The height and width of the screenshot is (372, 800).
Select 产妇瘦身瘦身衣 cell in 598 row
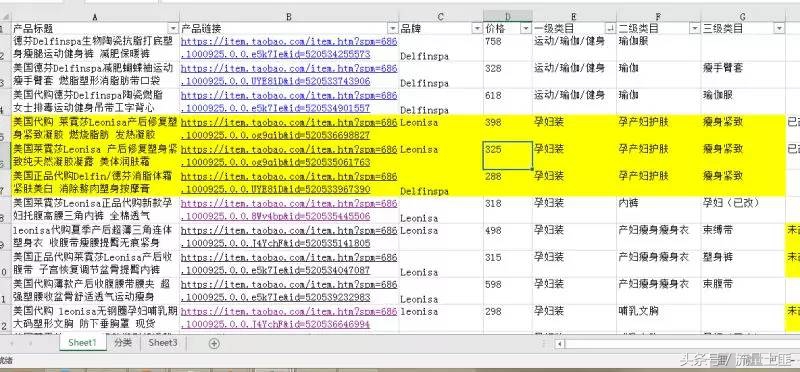tap(659, 291)
